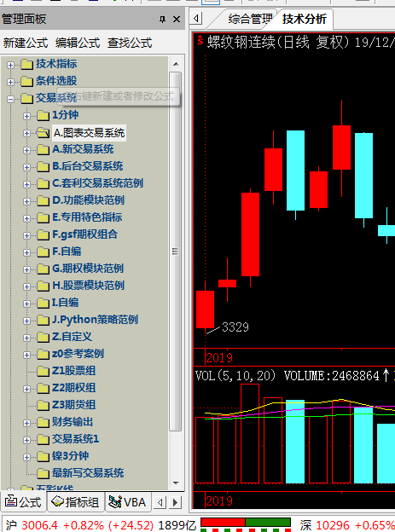
Task: Select the G.期权模块范例 folder
Action: point(88,269)
